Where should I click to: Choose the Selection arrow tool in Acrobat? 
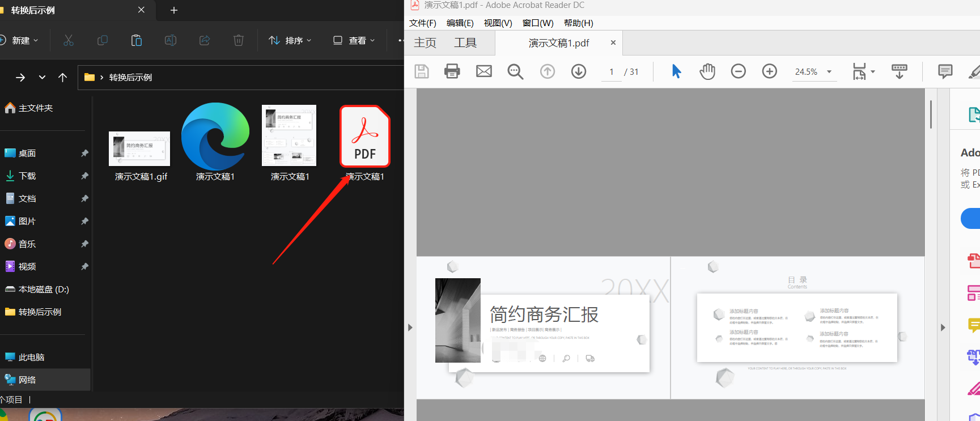coord(676,71)
